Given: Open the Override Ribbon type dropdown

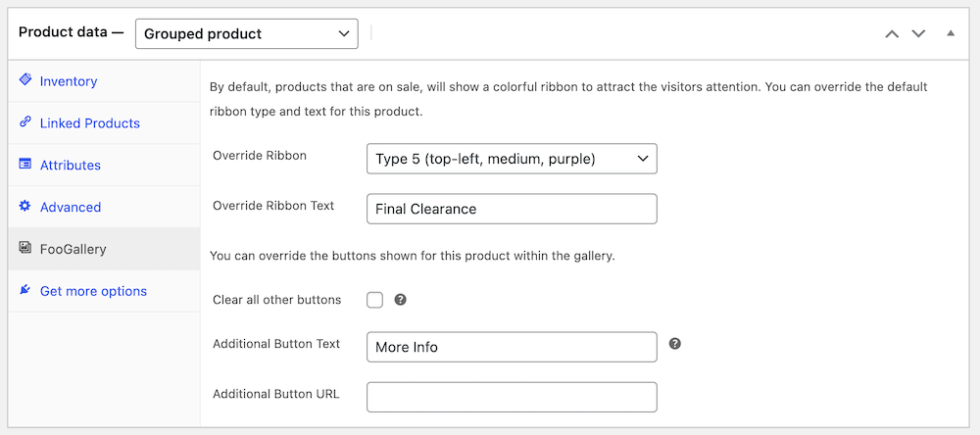Looking at the screenshot, I should [512, 159].
